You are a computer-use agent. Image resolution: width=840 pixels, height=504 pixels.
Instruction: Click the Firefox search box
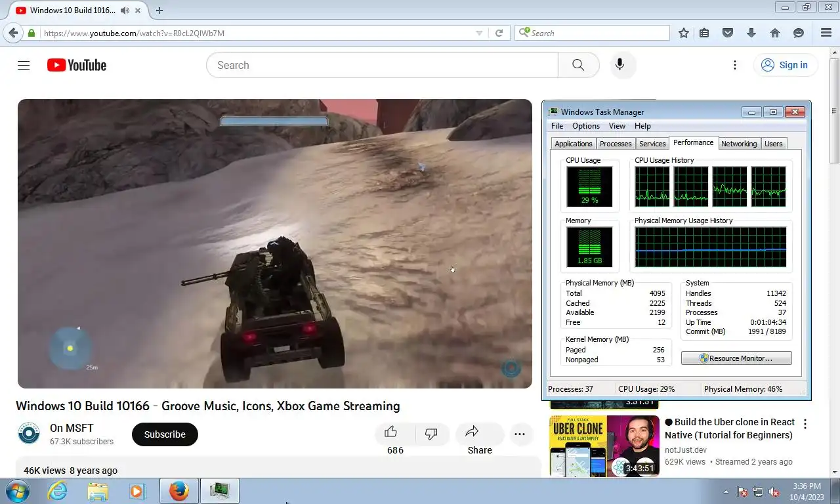(x=592, y=33)
